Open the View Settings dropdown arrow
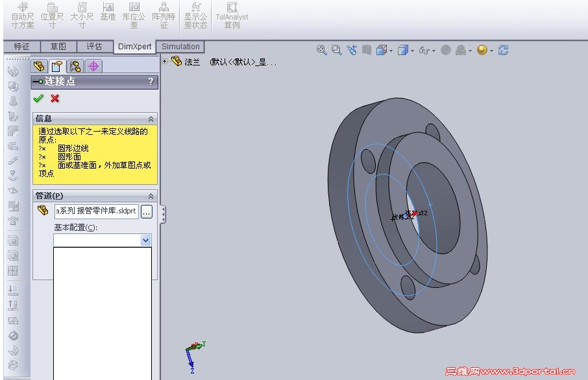Screen dimensions: 588x380 (492, 51)
